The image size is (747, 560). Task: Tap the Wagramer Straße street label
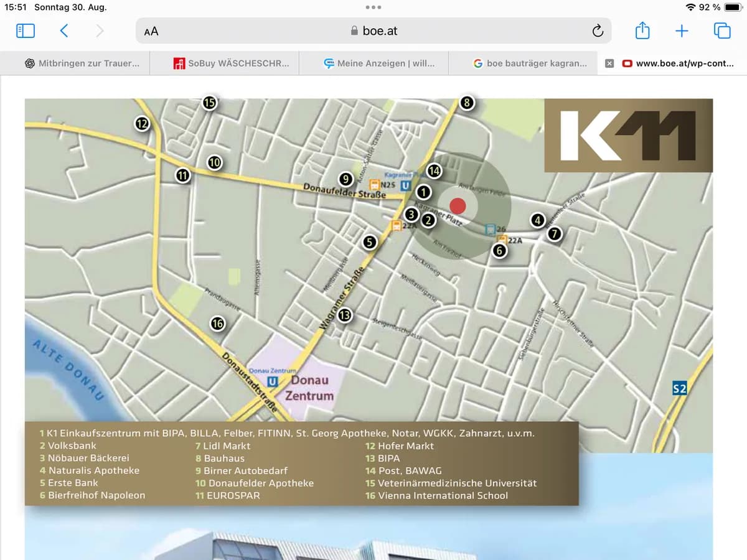point(342,297)
